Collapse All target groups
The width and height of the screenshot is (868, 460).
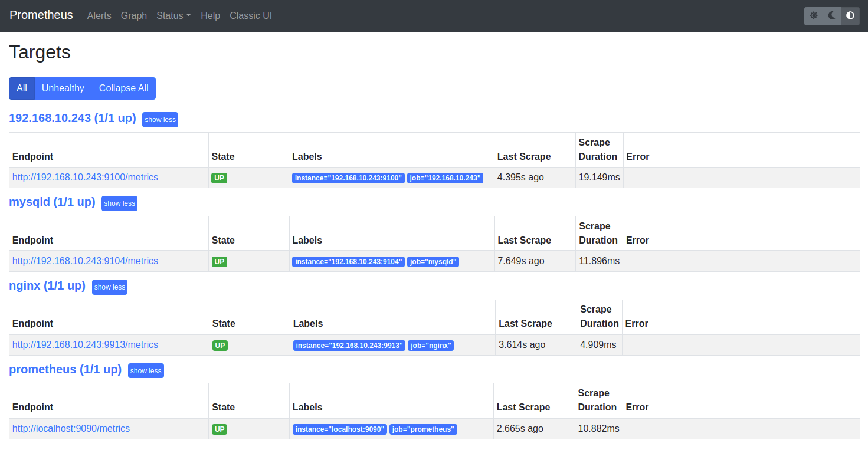(124, 88)
